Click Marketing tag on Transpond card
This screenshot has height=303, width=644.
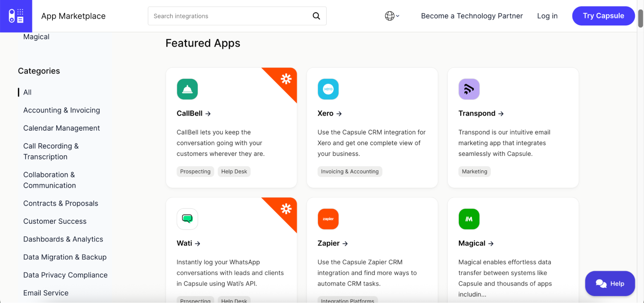475,172
